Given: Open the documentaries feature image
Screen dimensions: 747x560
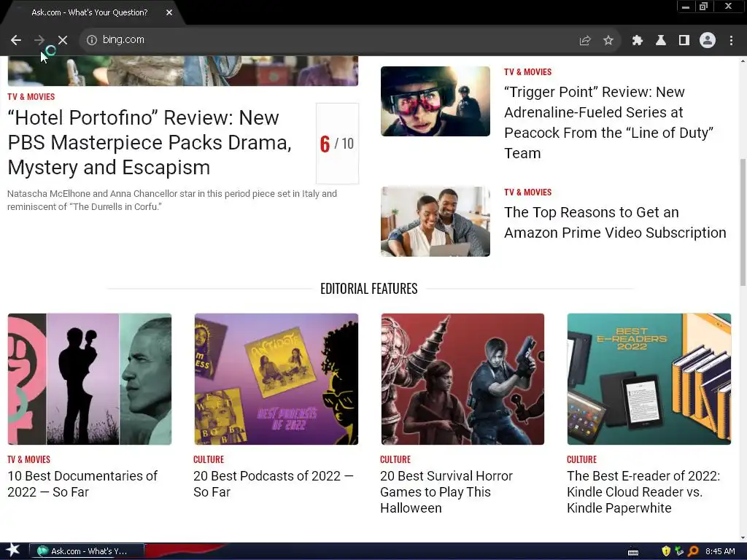Looking at the screenshot, I should pos(90,379).
